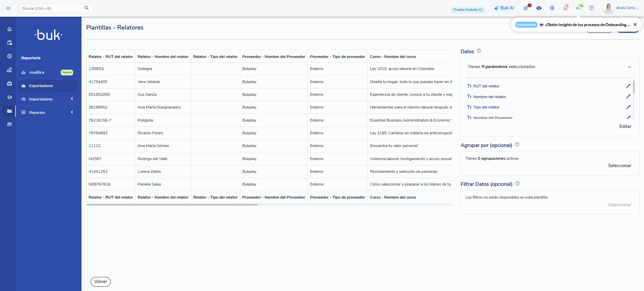The width and height of the screenshot is (644, 291).
Task: Open the clipboard-clock sidebar icon
Action: pyautogui.click(x=9, y=43)
